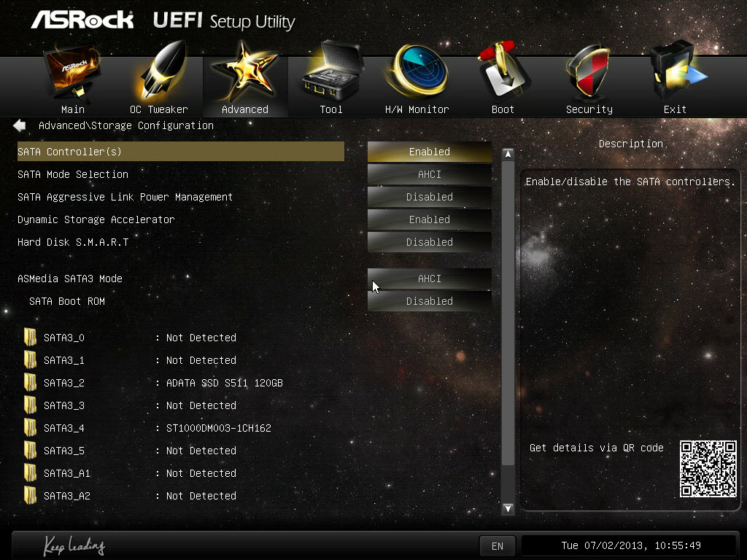
Task: Open the ASMedia SATA3 Mode AHCI dropdown
Action: [429, 279]
